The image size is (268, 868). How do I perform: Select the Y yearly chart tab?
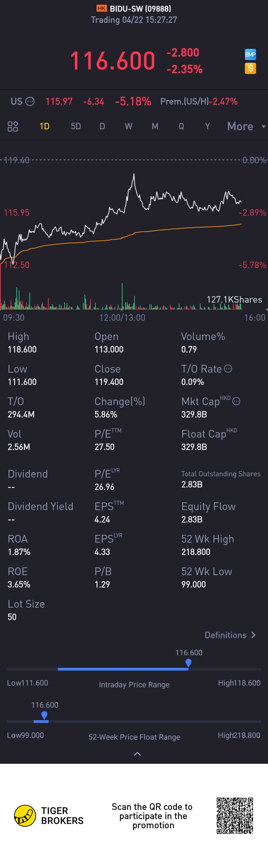click(207, 126)
